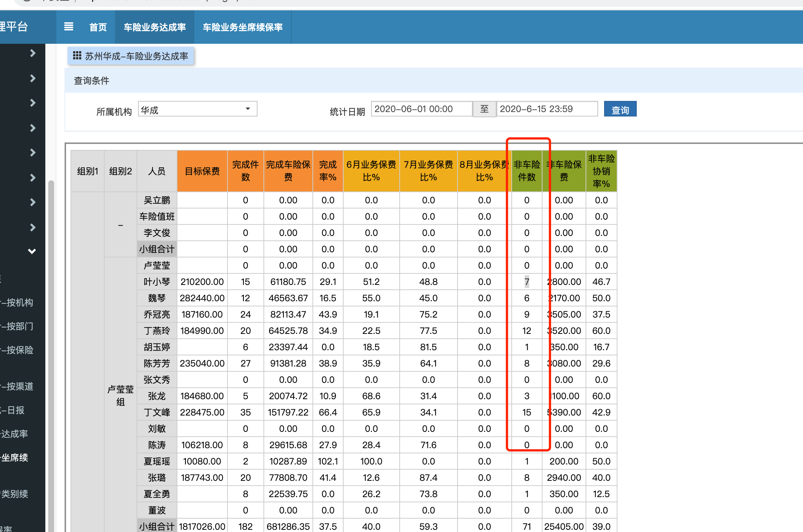
Task: Collapse the expanded sidebar menu with down chevron
Action: coord(32,251)
